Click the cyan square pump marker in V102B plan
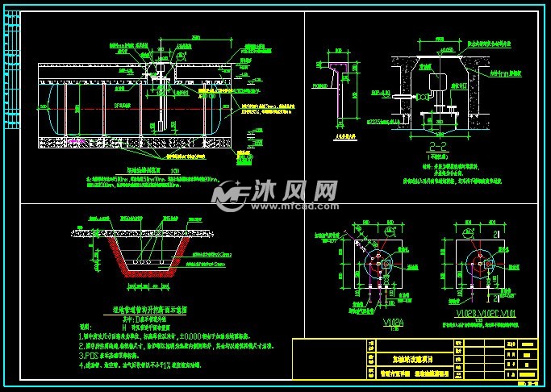Image resolution: width=551 pixels, height=392 pixels. pyautogui.click(x=489, y=264)
